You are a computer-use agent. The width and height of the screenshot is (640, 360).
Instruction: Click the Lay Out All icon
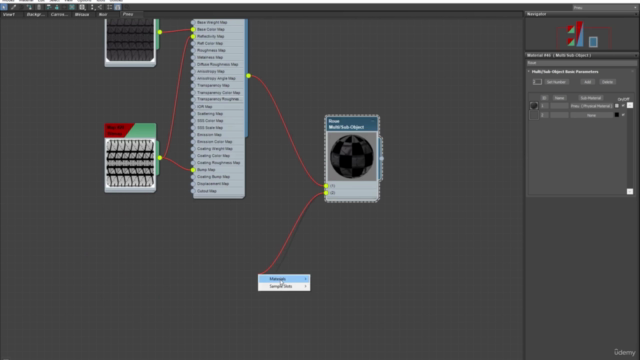coord(93,7)
